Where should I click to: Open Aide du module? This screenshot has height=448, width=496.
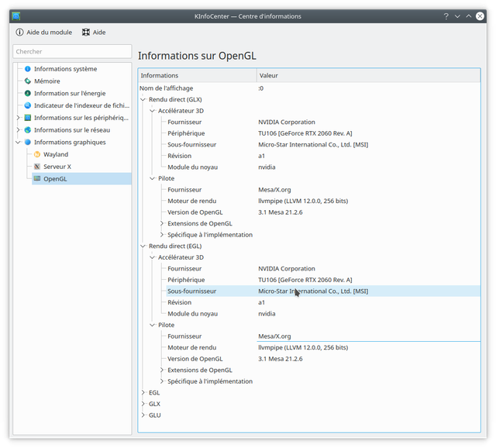click(44, 33)
